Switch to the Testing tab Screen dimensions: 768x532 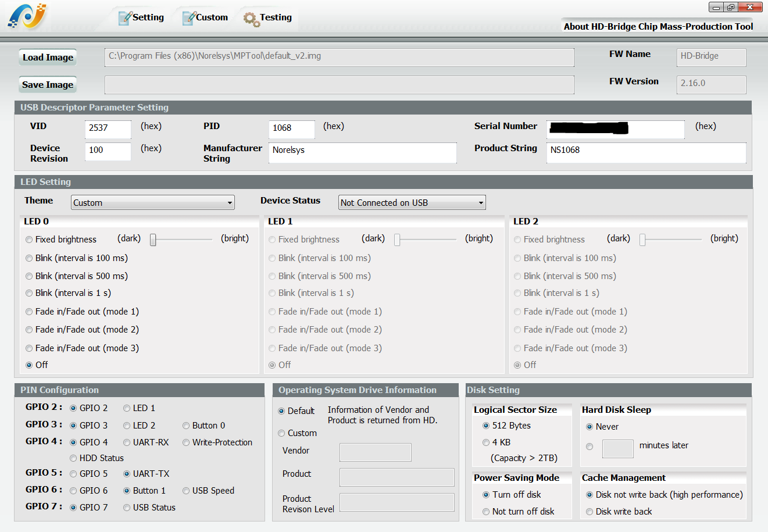pyautogui.click(x=268, y=17)
